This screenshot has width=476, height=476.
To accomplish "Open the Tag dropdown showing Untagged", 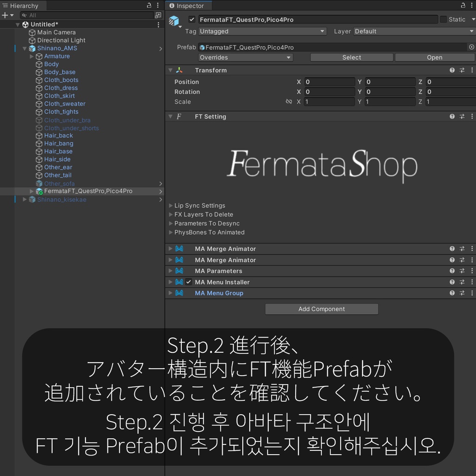I will (263, 31).
